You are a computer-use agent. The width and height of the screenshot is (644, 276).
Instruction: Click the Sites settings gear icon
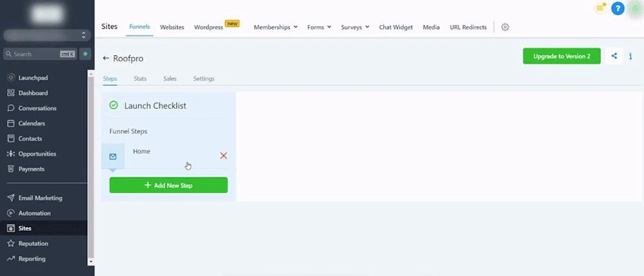coord(505,27)
